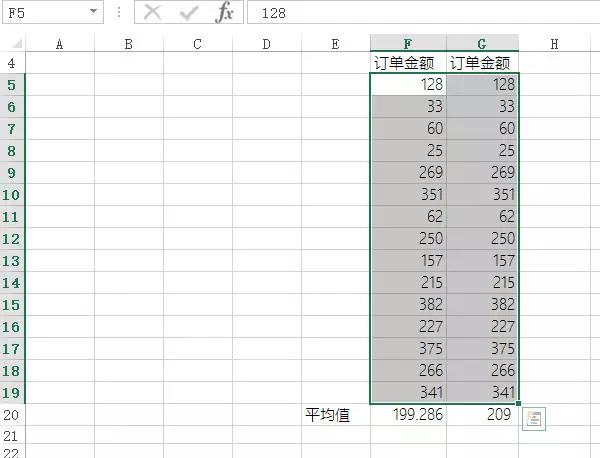Click cell G19 with value 341
This screenshot has width=600, height=458.
click(x=482, y=393)
